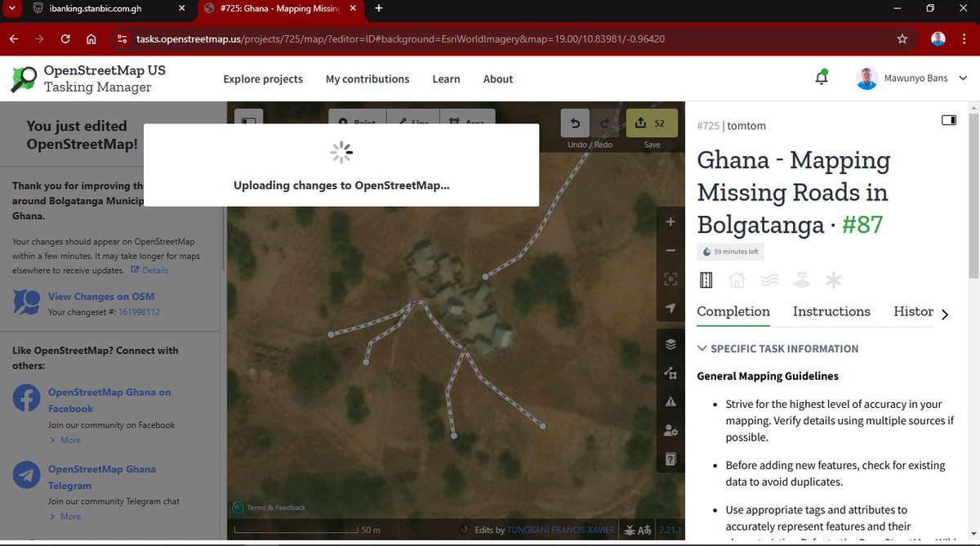The height and width of the screenshot is (546, 980).
Task: Toggle the task sidebar panel icon
Action: (x=948, y=120)
